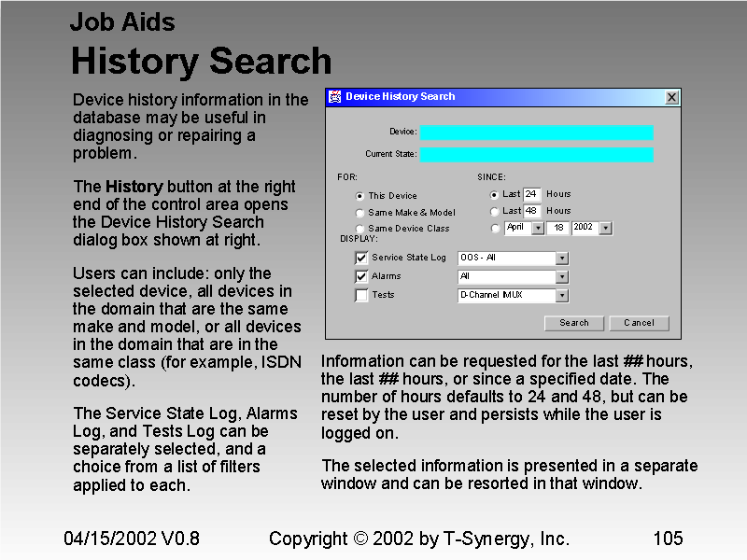Open the April month dropdown
The image size is (747, 560).
(x=539, y=228)
